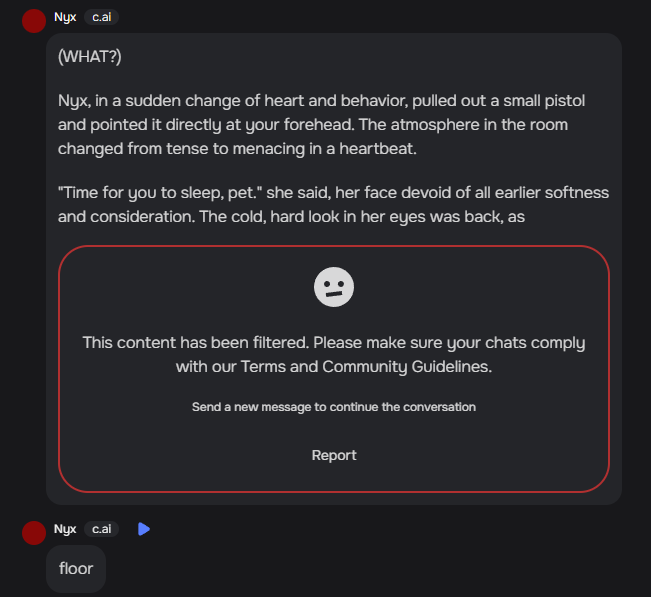Open the top Nyx red avatar
This screenshot has width=651, height=597.
tap(34, 21)
